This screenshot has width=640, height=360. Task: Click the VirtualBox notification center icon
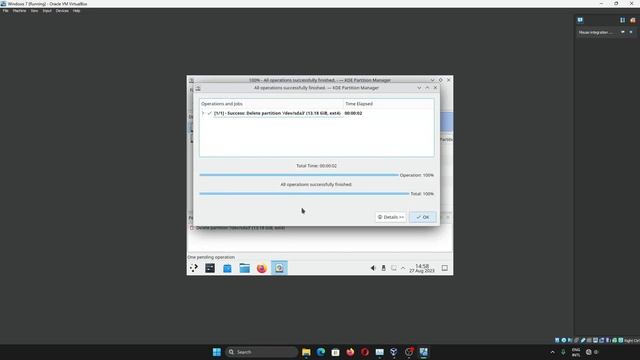pos(580,20)
